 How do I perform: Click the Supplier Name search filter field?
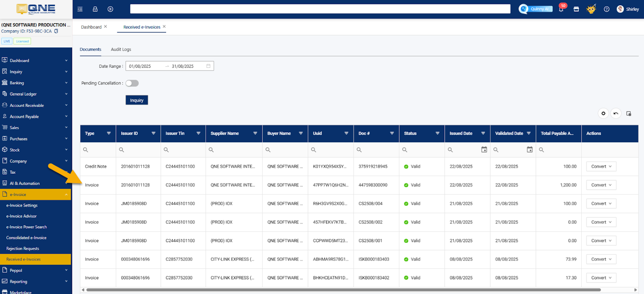pos(234,150)
